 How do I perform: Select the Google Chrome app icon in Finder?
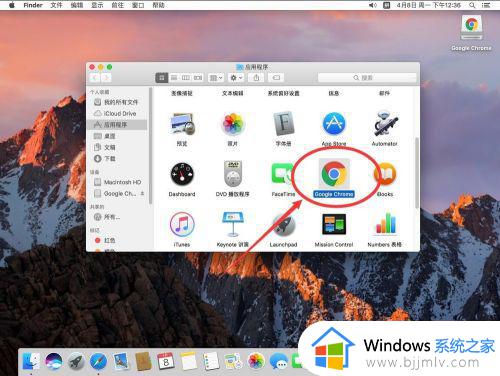coord(334,173)
